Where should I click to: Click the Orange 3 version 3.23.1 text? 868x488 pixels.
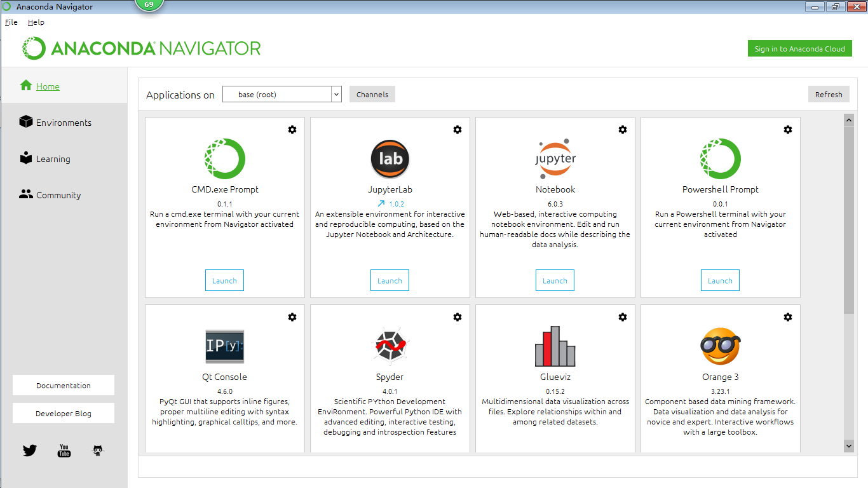point(721,391)
